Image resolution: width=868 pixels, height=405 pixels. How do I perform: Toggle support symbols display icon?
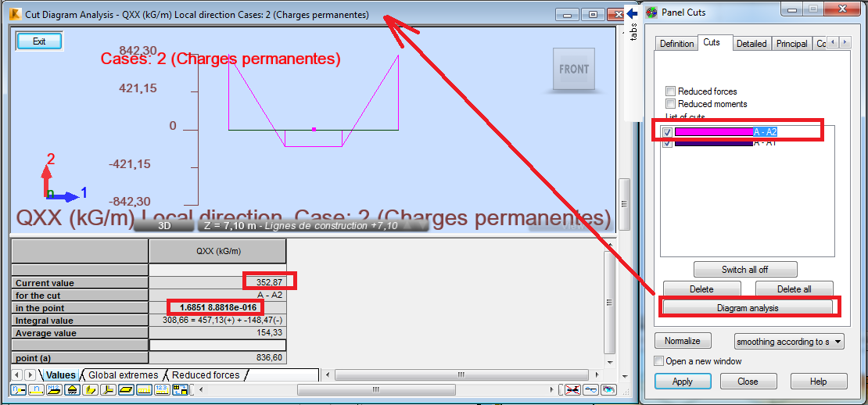73,389
